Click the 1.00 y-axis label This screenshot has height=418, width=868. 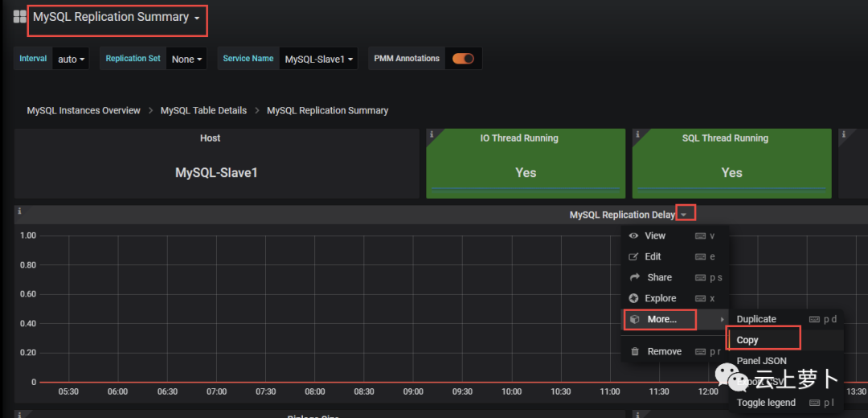click(28, 236)
